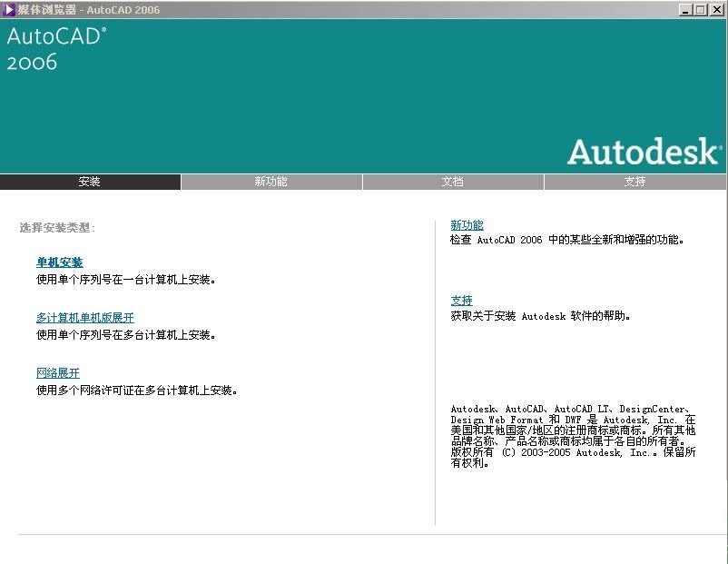Select the 文档 tab
This screenshot has height=564, width=728.
tap(453, 182)
